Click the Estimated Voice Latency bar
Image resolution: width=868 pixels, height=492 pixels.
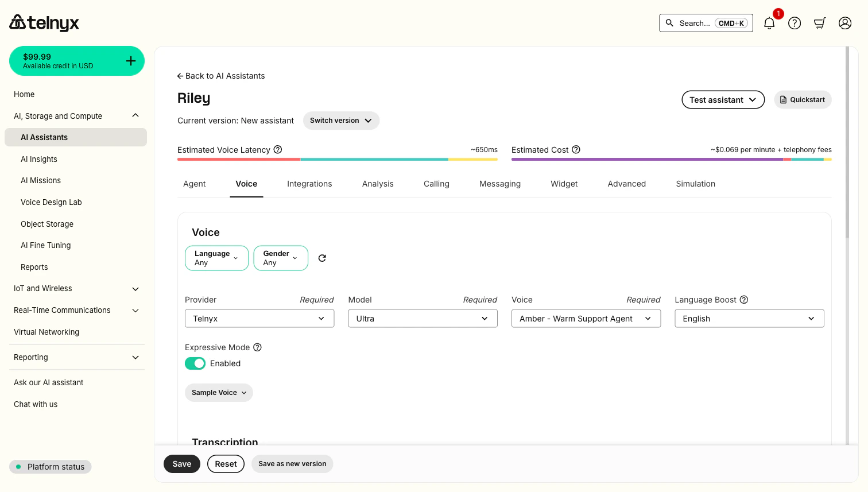click(x=337, y=159)
